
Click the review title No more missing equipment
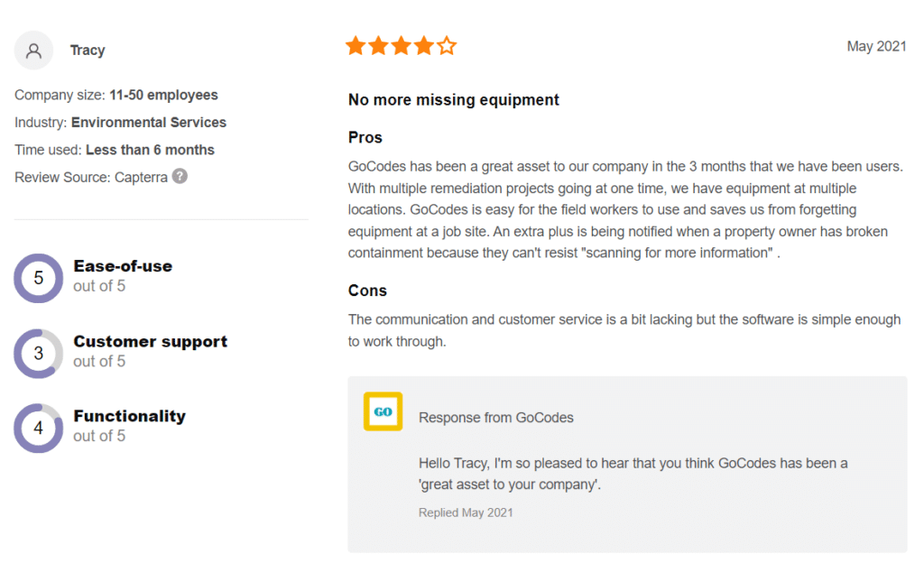453,99
